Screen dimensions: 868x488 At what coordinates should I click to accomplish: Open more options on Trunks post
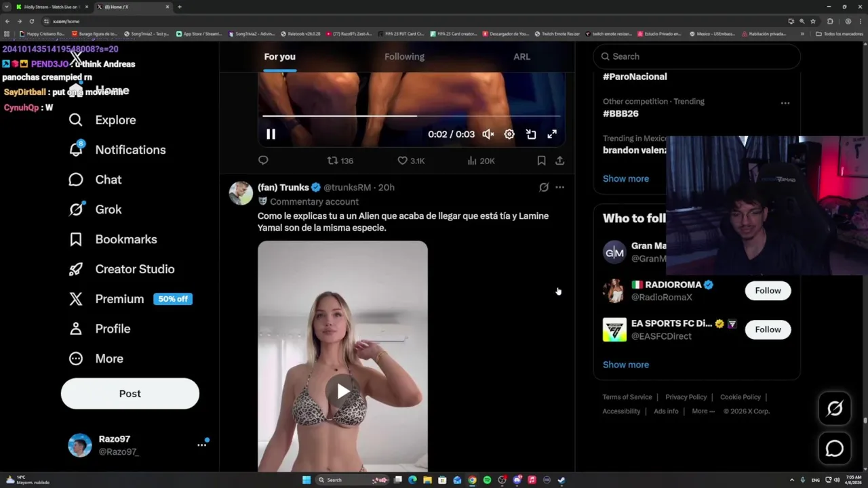559,187
